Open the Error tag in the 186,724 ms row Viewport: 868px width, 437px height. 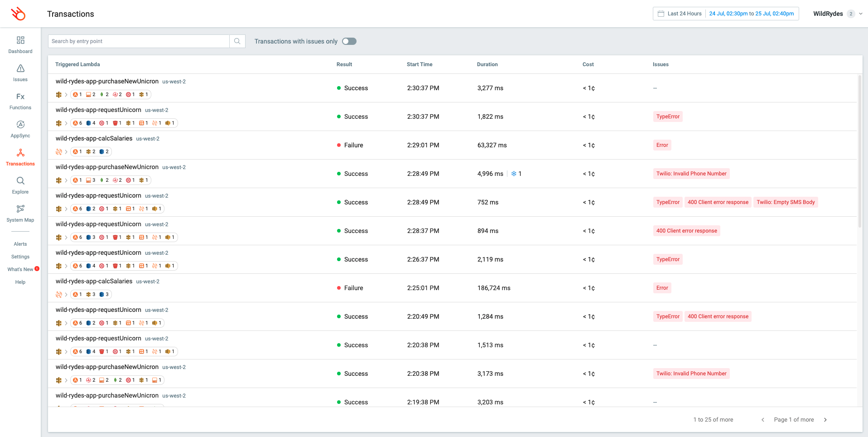[x=662, y=288]
